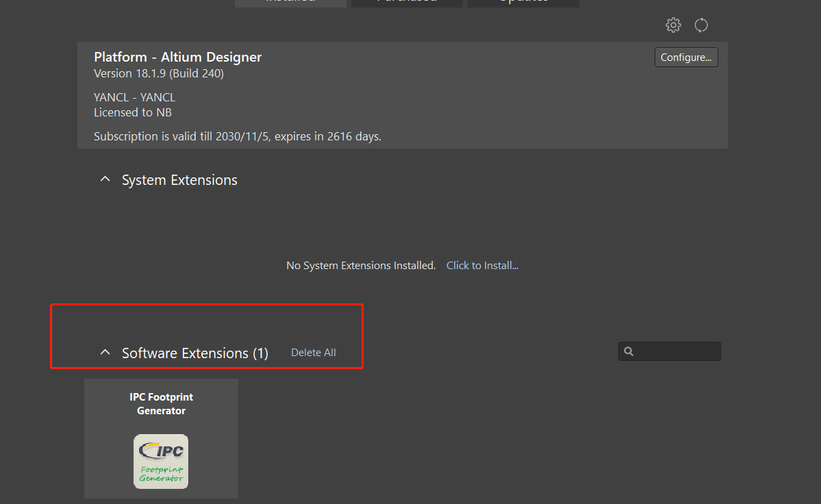The height and width of the screenshot is (504, 821).
Task: Click the System Extensions heading text
Action: [x=179, y=180]
